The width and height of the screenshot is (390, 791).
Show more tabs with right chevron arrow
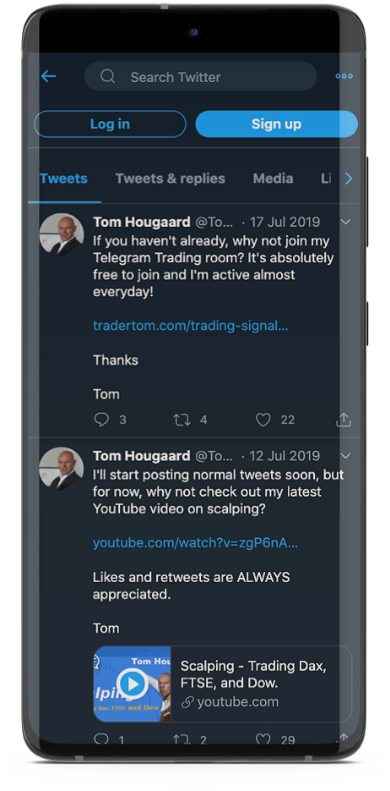[349, 179]
